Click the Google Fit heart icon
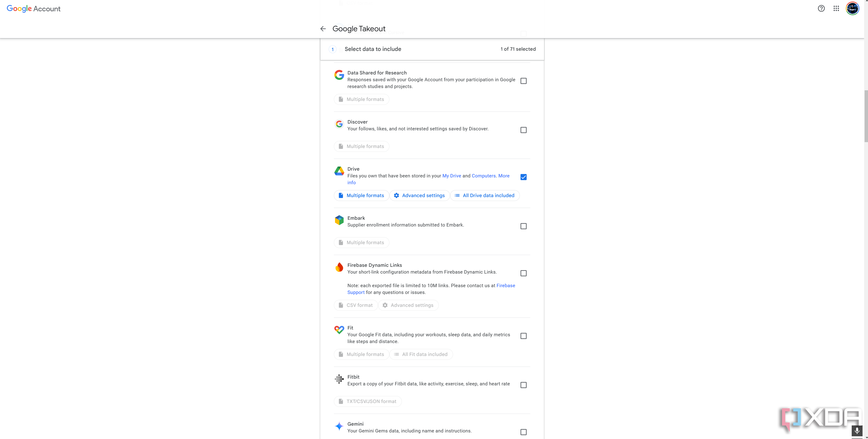868x439 pixels. [x=339, y=329]
